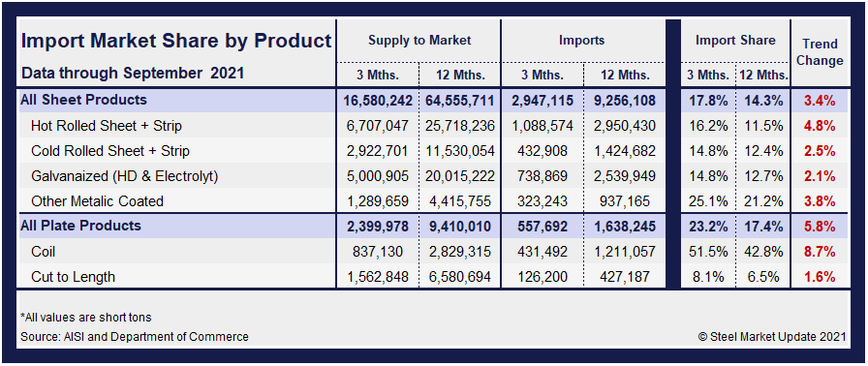Screen dimensions: 868x366
Task: Click the '© Steel Market Update 2021' credit
Action: pyautogui.click(x=772, y=336)
